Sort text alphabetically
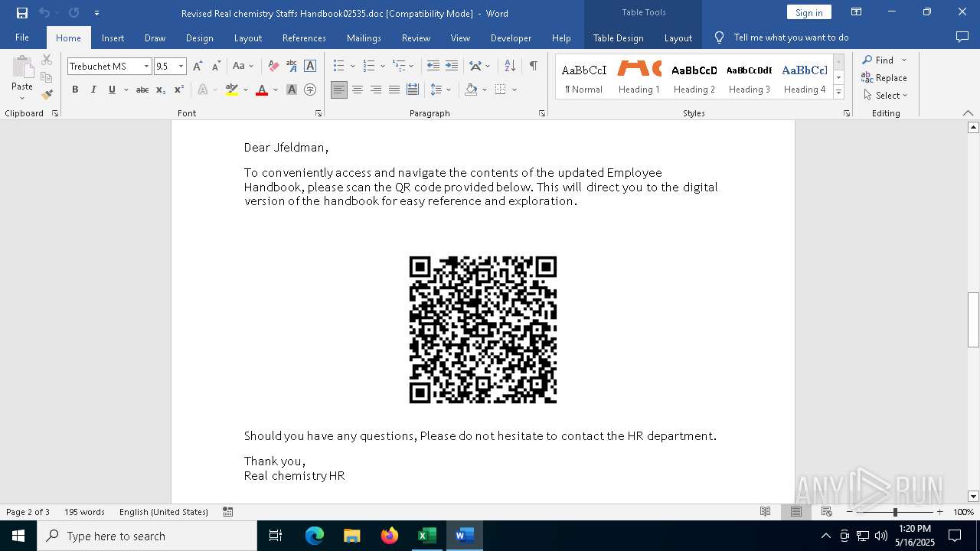The width and height of the screenshot is (980, 551). tap(511, 67)
